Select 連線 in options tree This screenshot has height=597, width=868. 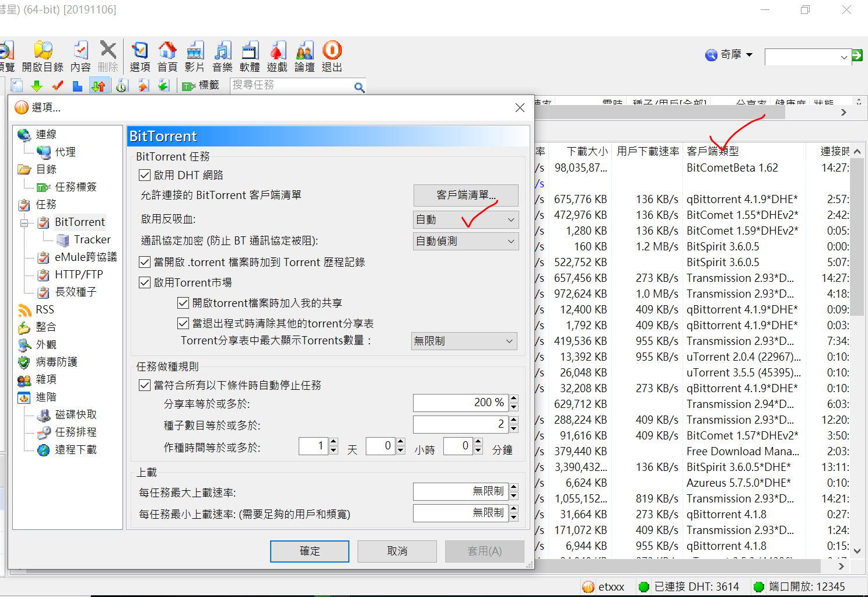click(46, 134)
